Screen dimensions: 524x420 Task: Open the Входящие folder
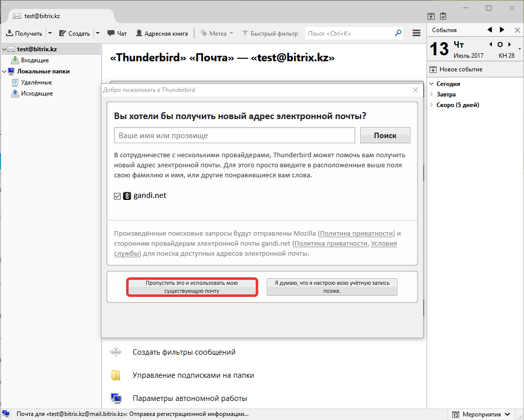coord(35,60)
